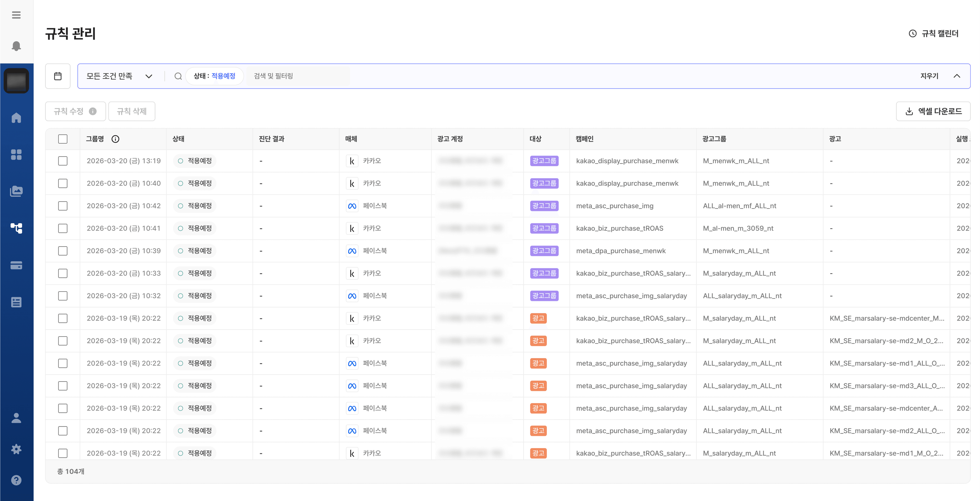
Task: Click the 상태 : 적용예정 filter chip
Action: [214, 76]
